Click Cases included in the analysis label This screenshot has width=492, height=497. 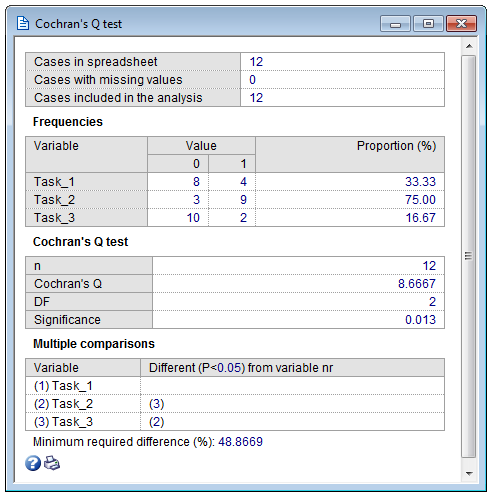click(x=118, y=98)
